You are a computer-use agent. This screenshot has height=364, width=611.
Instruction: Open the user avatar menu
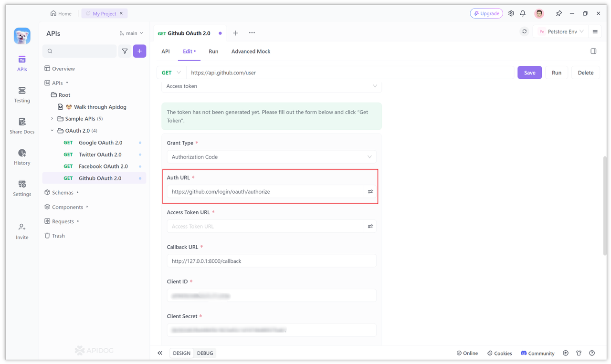(539, 13)
